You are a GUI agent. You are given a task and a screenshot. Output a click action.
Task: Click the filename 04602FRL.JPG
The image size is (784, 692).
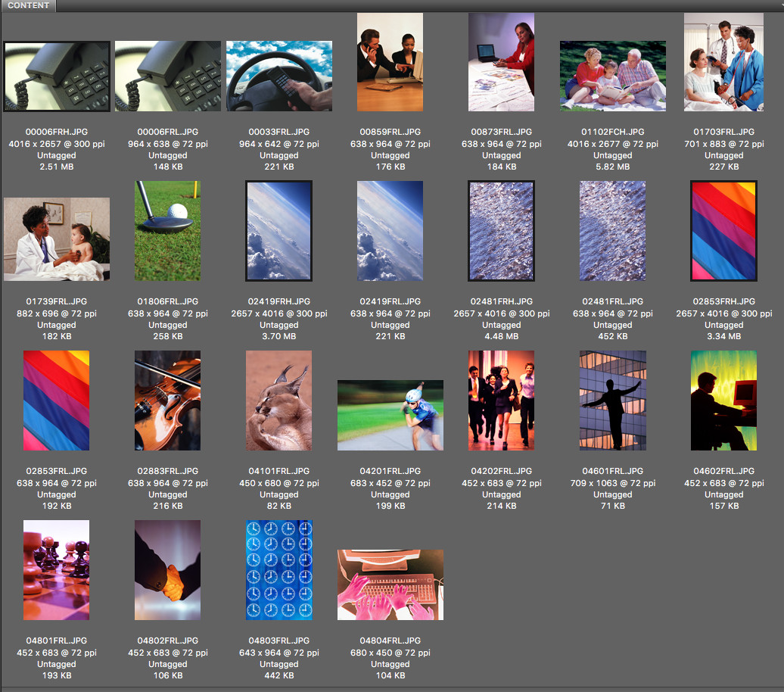(x=723, y=472)
